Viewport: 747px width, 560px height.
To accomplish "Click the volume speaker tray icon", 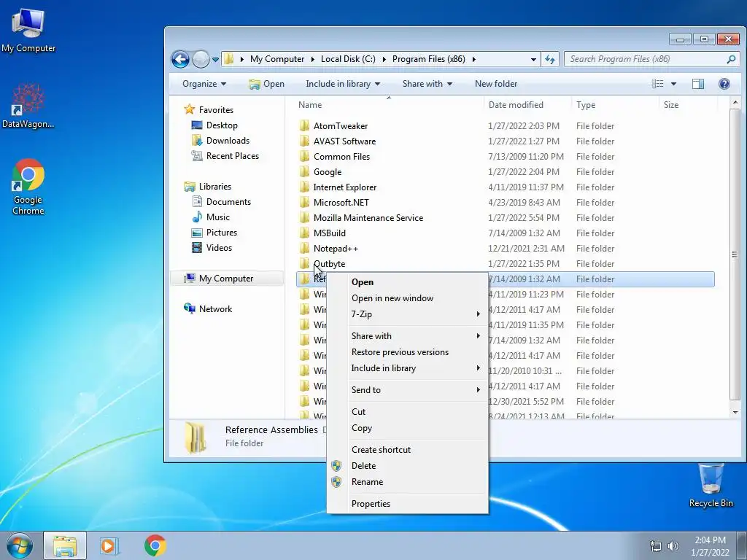I will point(673,546).
